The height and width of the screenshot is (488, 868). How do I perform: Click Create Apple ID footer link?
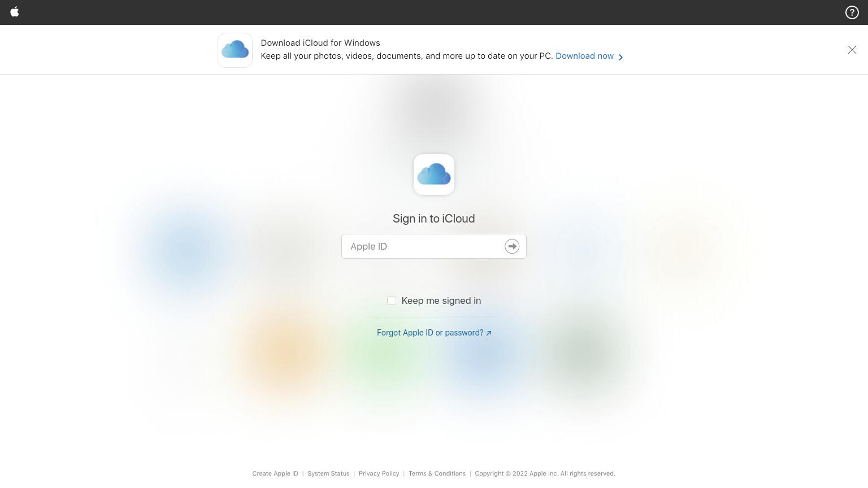(x=275, y=473)
